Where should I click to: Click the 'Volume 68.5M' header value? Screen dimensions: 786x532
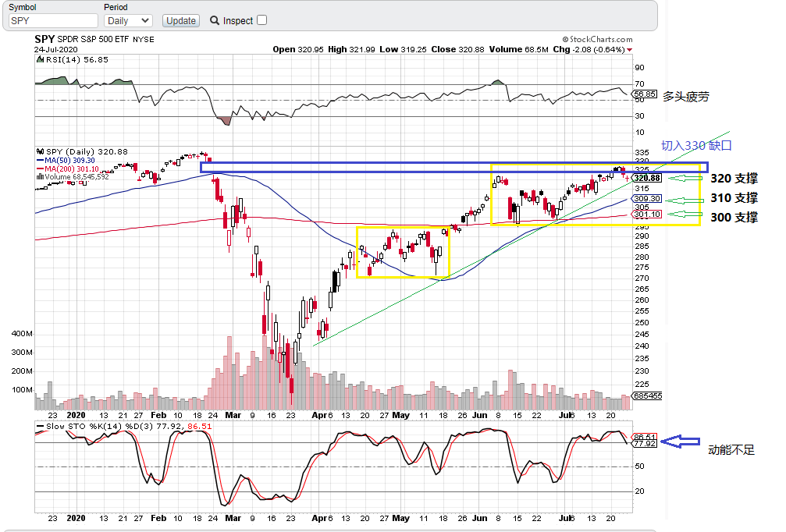pos(518,50)
